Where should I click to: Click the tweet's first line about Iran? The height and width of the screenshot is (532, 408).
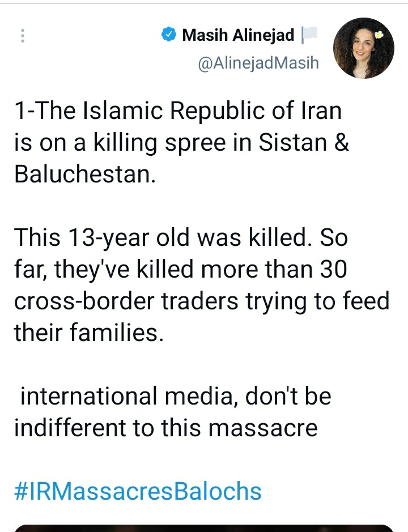pos(178,111)
